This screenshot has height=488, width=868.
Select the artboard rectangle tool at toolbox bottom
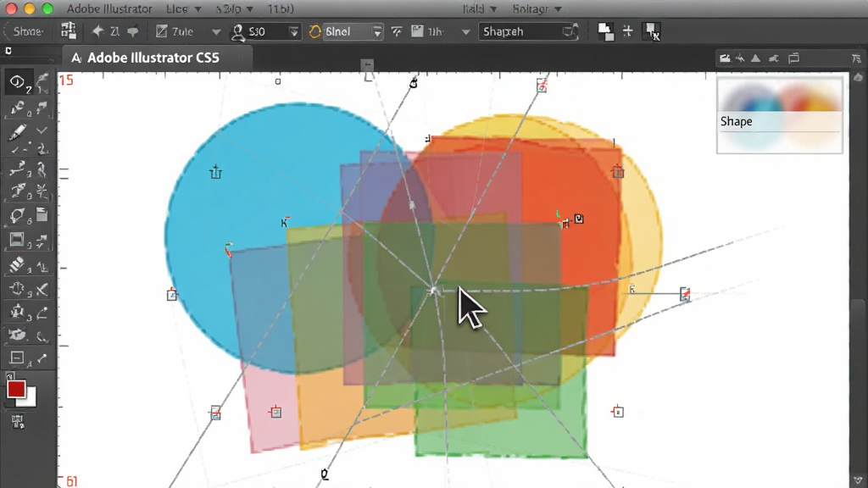click(x=17, y=358)
